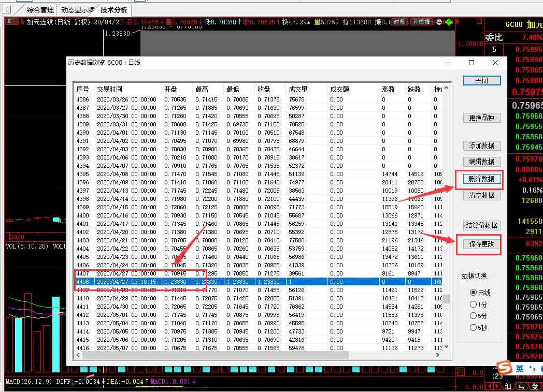Image resolution: width=543 pixels, height=392 pixels.
Task: Minimize the 历史数据浏览 dialog
Action: coord(448,63)
